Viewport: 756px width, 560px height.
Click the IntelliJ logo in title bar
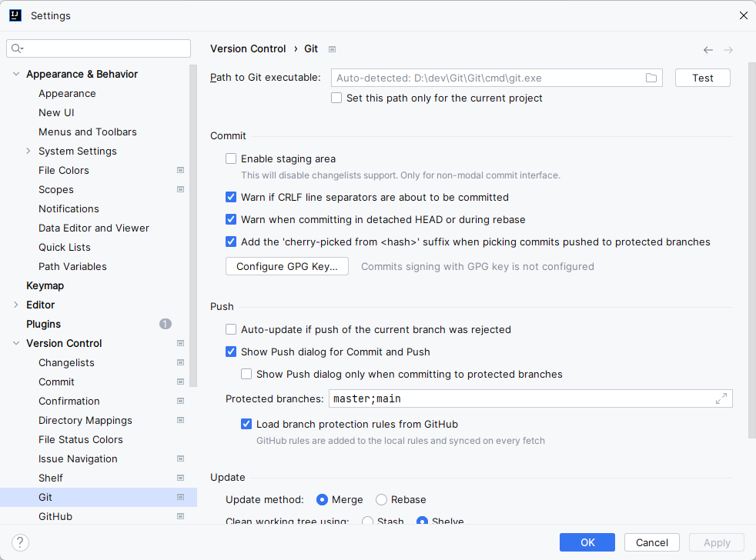click(x=15, y=15)
